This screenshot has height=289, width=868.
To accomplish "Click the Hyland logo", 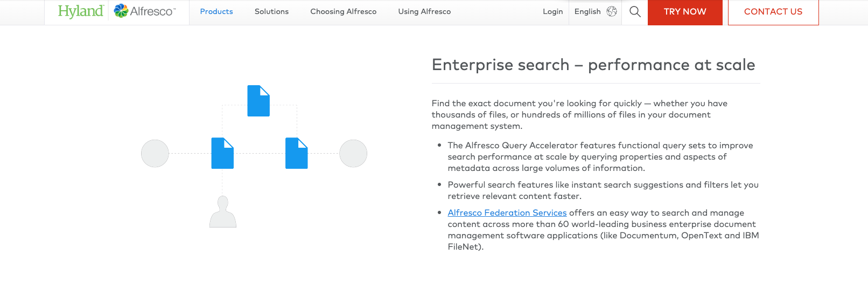I will [80, 11].
